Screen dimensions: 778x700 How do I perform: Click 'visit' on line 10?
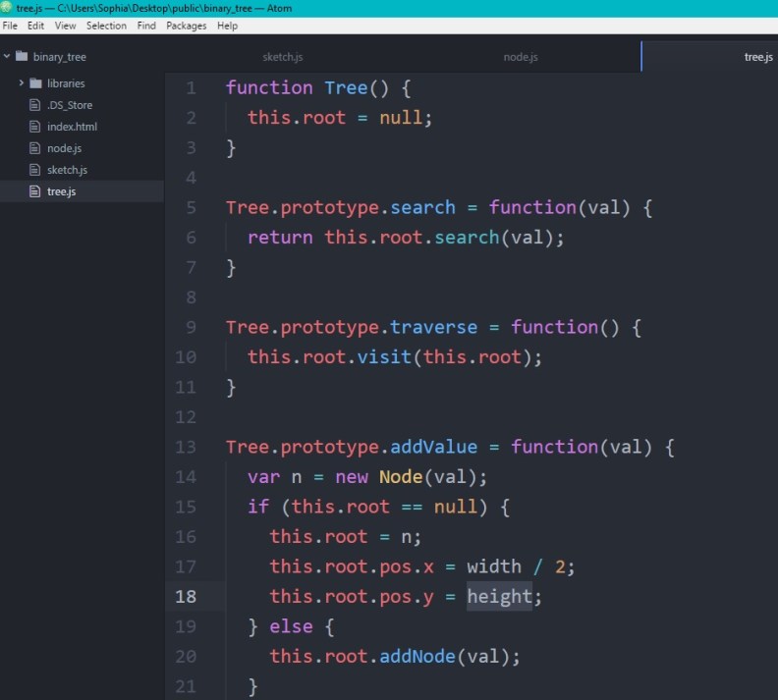tap(384, 357)
